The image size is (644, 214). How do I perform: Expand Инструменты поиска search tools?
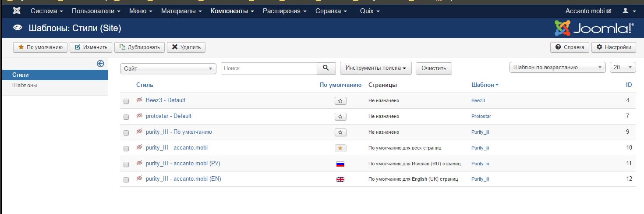click(x=376, y=68)
